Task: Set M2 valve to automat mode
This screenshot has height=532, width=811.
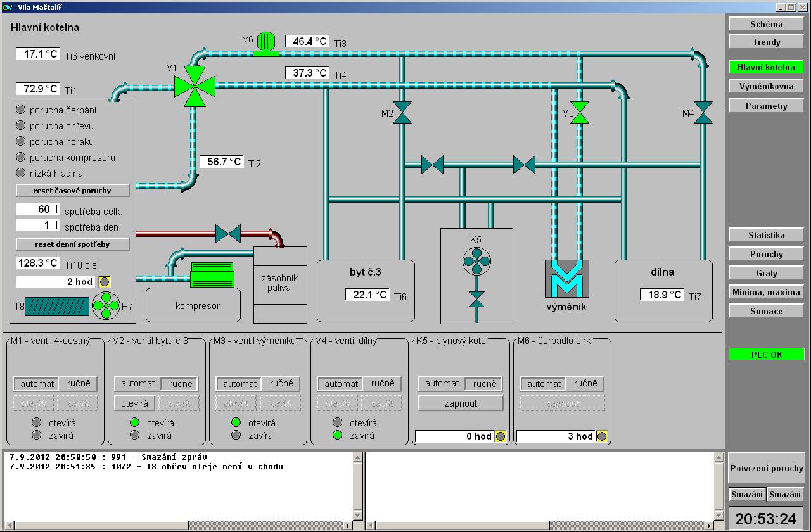Action: coord(138,384)
